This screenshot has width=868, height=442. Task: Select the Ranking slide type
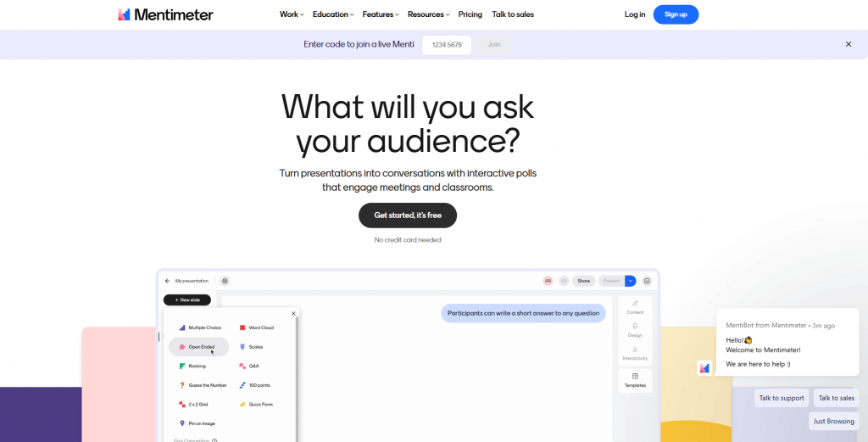192,366
